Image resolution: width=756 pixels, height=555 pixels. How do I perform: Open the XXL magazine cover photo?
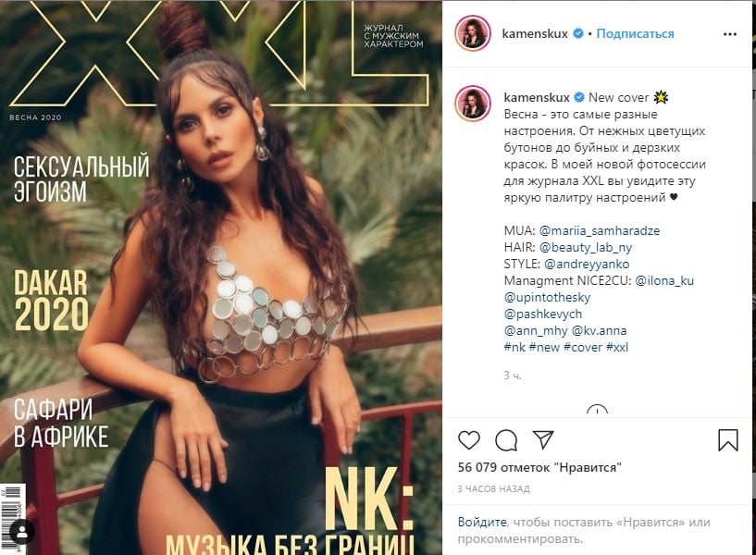point(221,277)
